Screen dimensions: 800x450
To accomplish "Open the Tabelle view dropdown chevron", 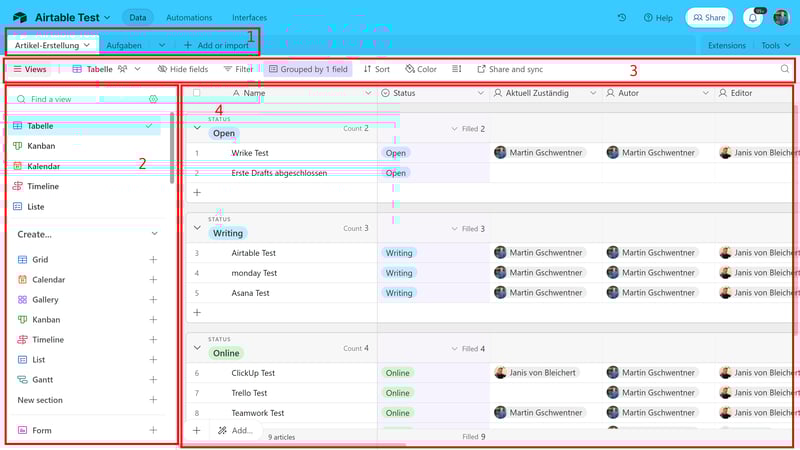I will [x=137, y=69].
